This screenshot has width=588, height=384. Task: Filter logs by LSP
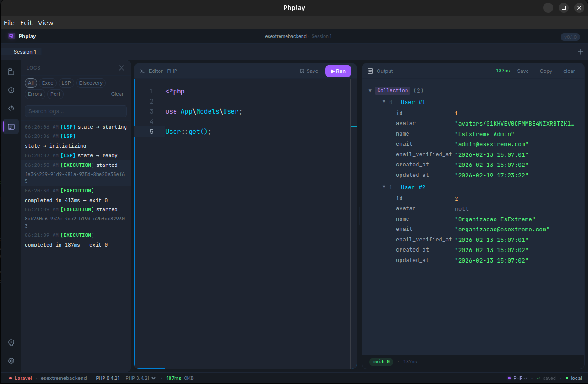click(66, 83)
